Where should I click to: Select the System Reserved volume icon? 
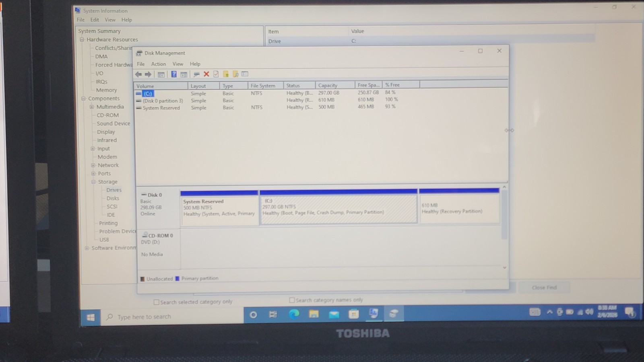point(138,108)
